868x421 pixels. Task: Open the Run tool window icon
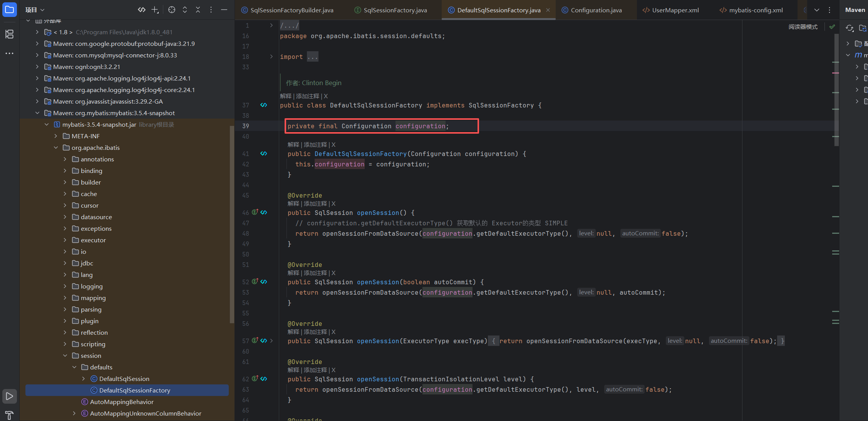(9, 396)
